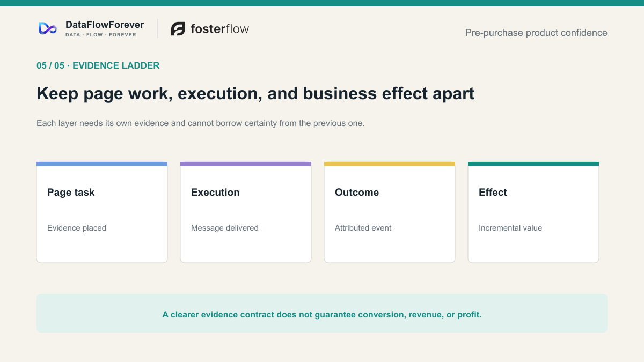Click 'Evidence placed' description
The width and height of the screenshot is (644, 362).
click(77, 228)
